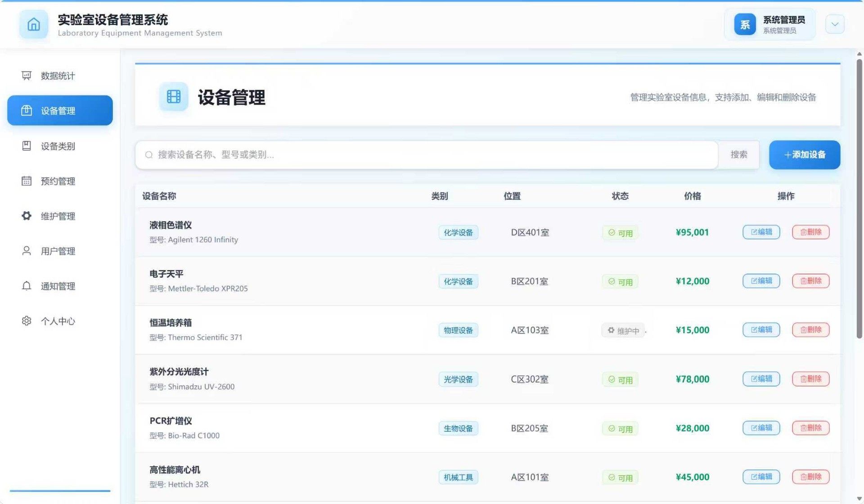
Task: Expand the user account dropdown chevron
Action: [835, 24]
